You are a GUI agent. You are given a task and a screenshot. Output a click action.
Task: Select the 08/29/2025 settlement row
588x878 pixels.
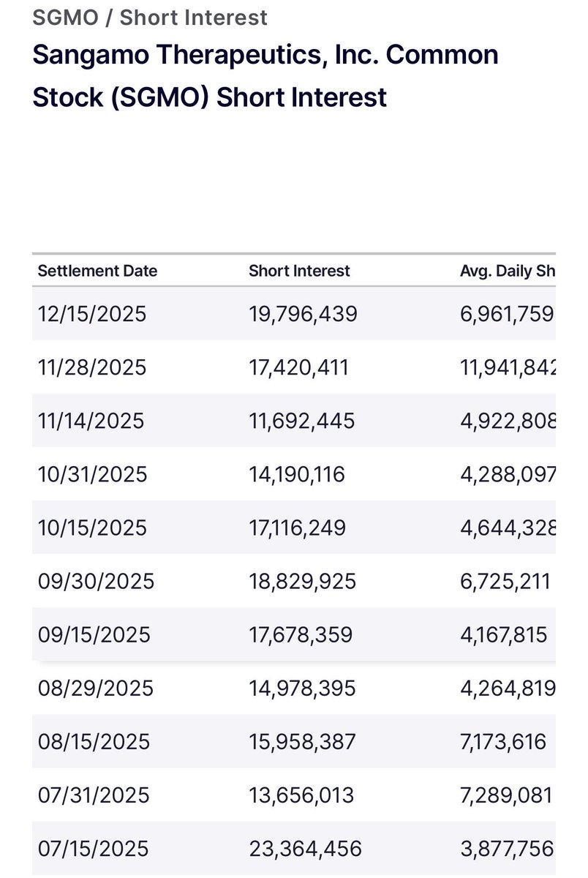click(x=294, y=688)
